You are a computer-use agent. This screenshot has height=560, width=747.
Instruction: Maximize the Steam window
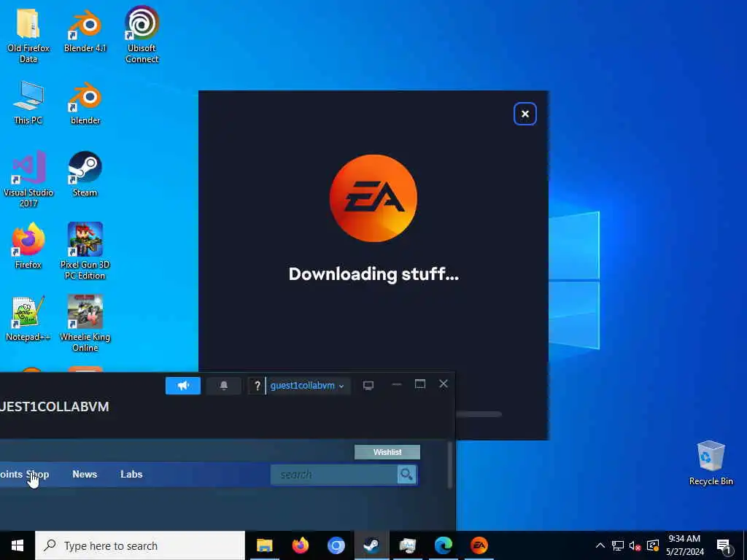[419, 384]
